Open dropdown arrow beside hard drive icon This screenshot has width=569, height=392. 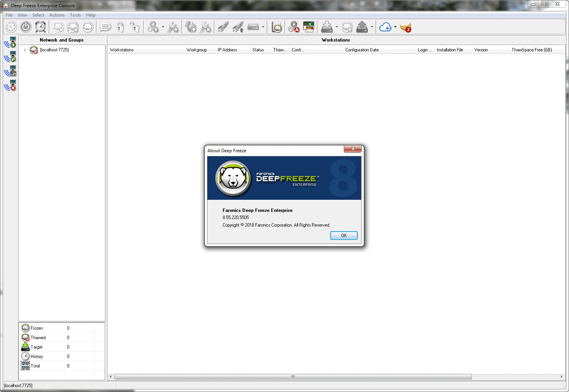pos(263,27)
